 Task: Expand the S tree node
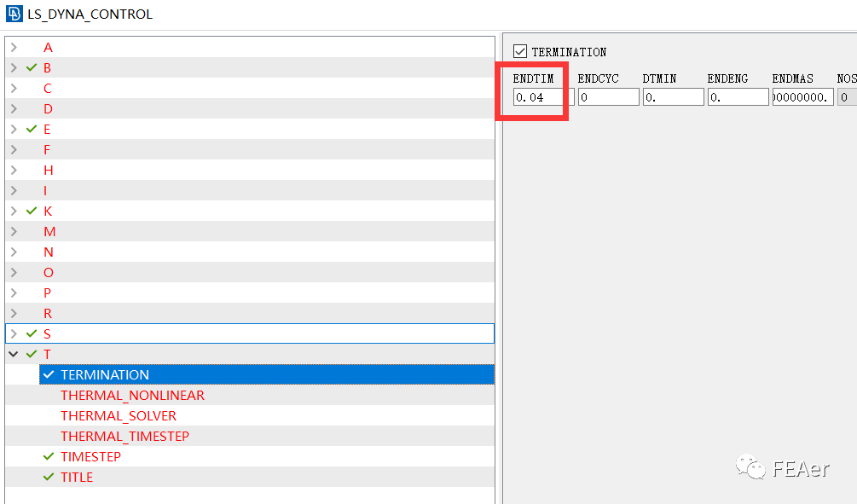pos(14,333)
